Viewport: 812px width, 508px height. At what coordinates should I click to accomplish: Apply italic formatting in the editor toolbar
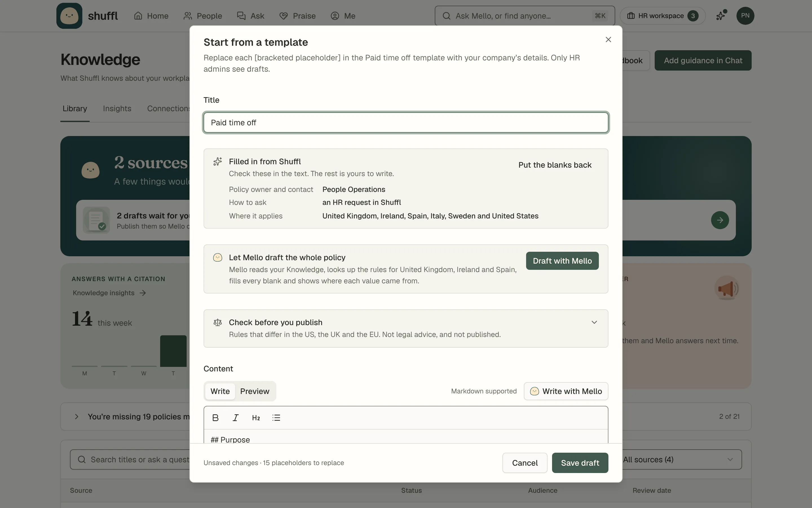[x=235, y=418]
